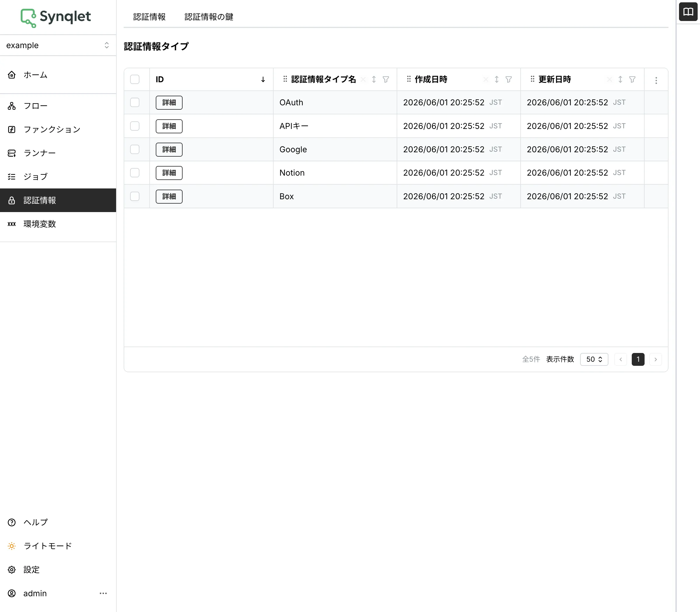Check the APIキー row checkbox
The width and height of the screenshot is (700, 612).
point(135,126)
